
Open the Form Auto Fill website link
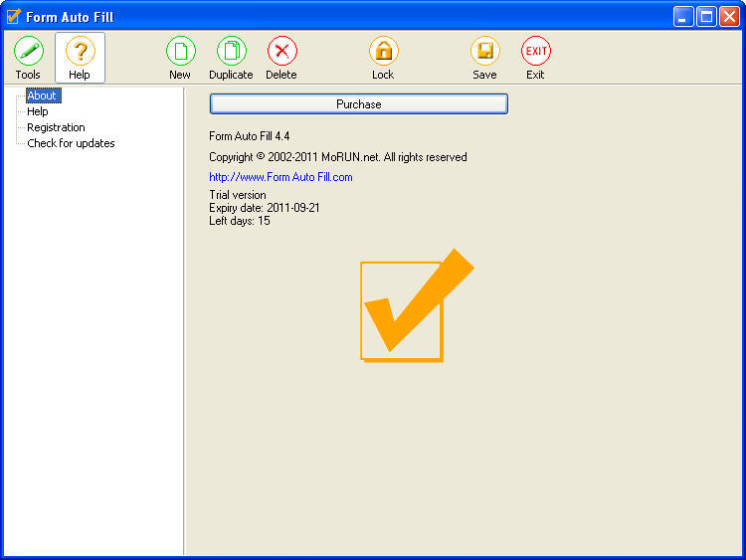pyautogui.click(x=280, y=177)
